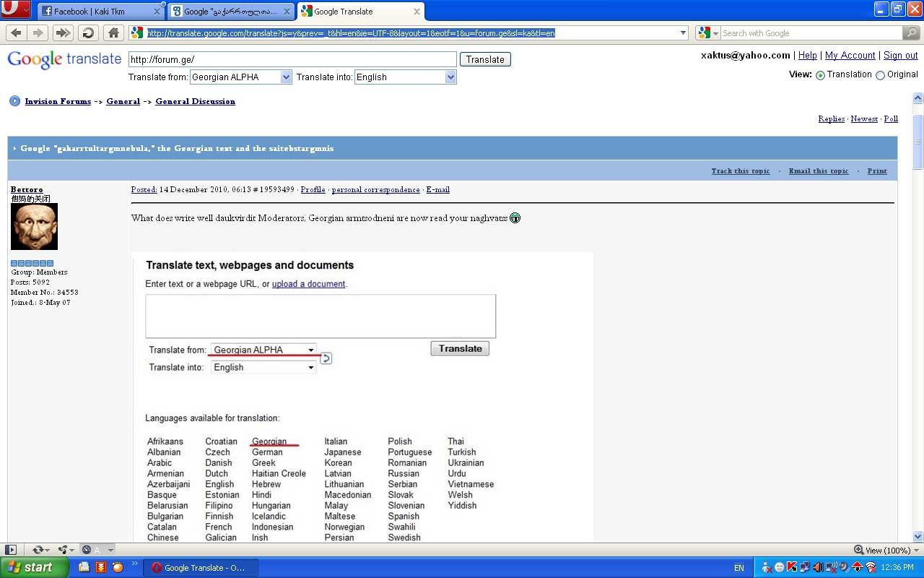Click the smiley emoticon in Bettoro's post
Viewport: 924px width, 578px height.
pos(515,217)
